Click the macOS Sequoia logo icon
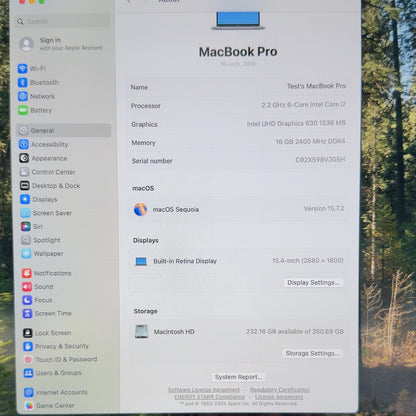Screen dimensions: 416x416 pyautogui.click(x=140, y=210)
